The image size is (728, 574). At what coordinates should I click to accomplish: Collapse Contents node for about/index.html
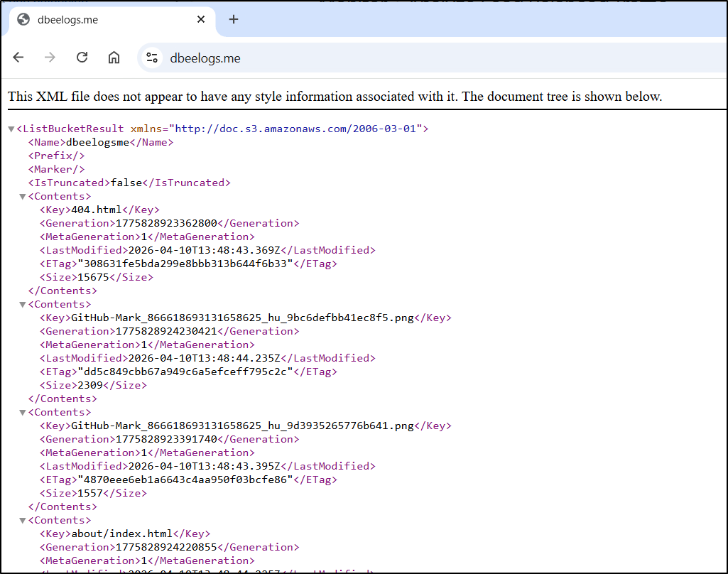click(x=22, y=521)
